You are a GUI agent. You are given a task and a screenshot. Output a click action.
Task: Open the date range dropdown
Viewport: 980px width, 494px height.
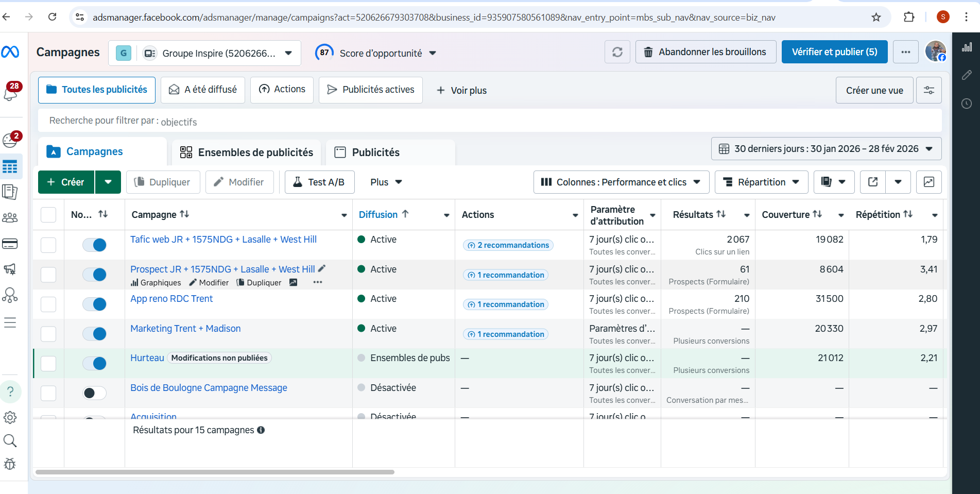tap(826, 149)
